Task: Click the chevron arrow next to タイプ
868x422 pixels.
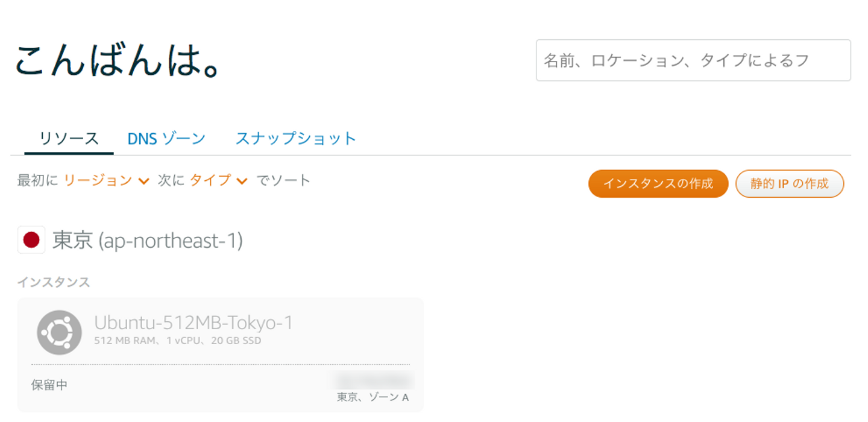Action: click(242, 181)
